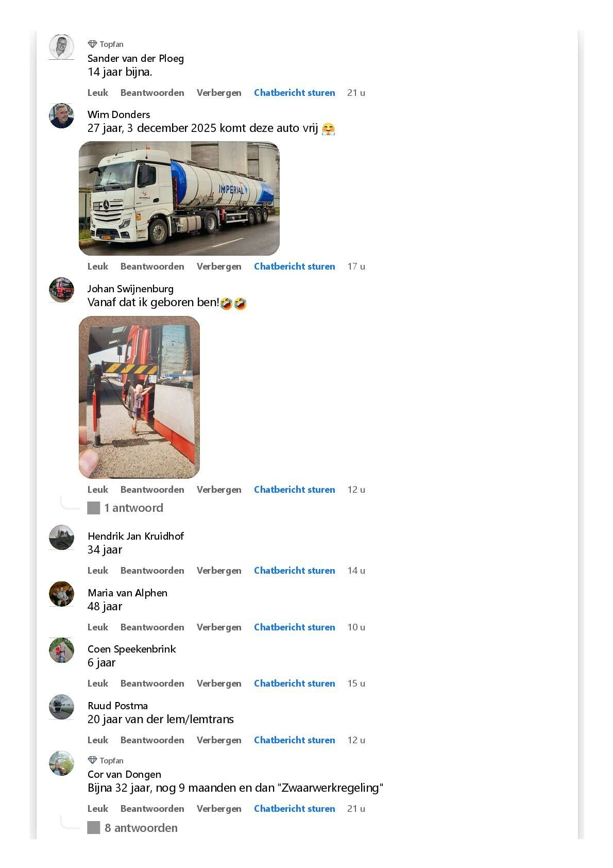Like Wim Donders' comment with Leuk
Image resolution: width=613 pixels, height=868 pixels.
[98, 266]
